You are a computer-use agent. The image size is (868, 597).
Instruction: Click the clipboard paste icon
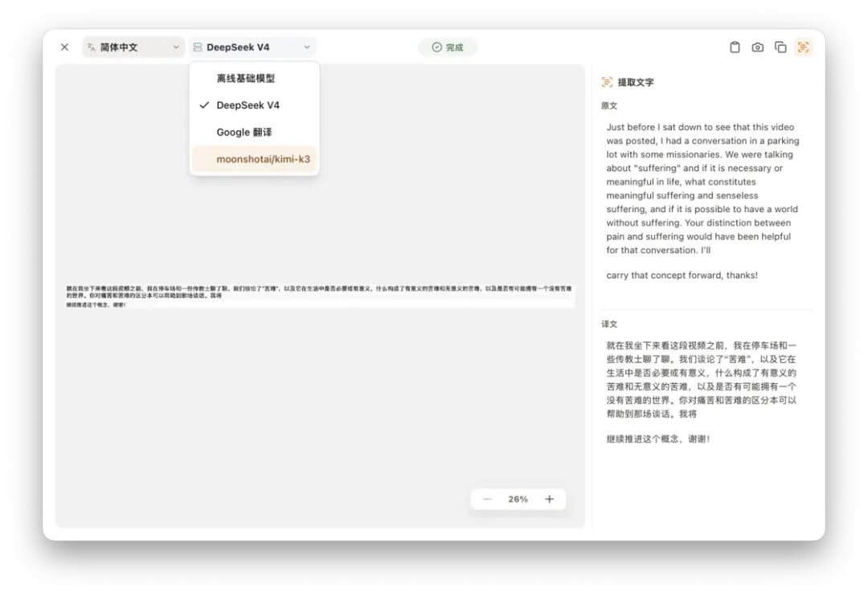click(735, 47)
